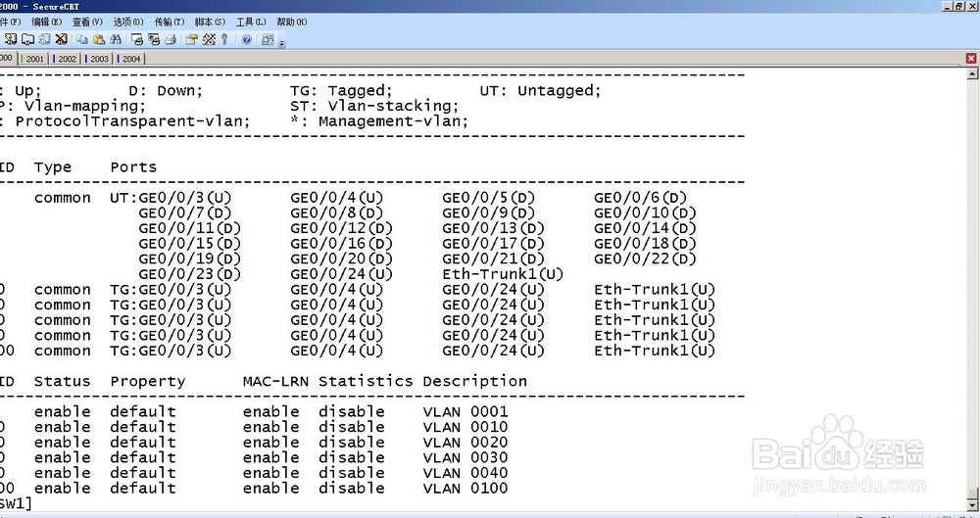The height and width of the screenshot is (518, 980).
Task: Click the crossed tools icon in the toolbar
Action: [209, 39]
